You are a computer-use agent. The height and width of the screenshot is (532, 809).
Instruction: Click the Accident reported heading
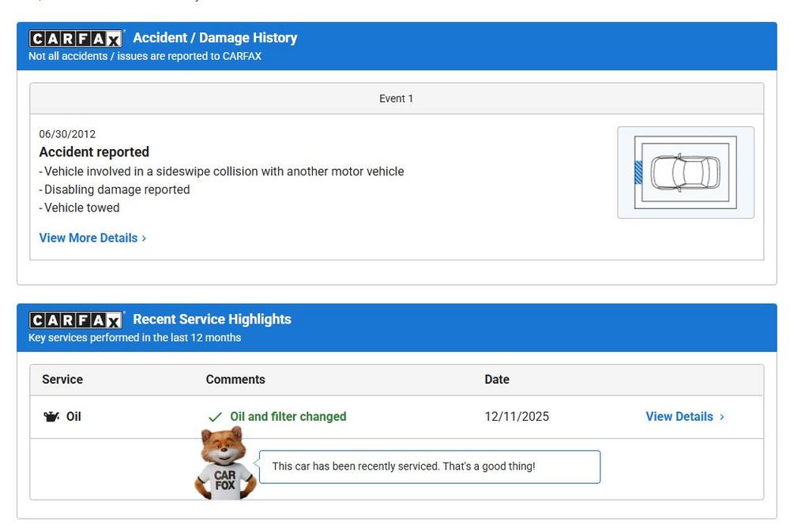click(94, 152)
